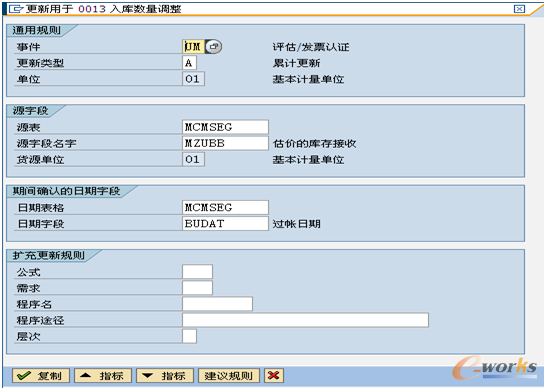
Task: Click the 日期字段 field BUDAT
Action: tap(225, 224)
